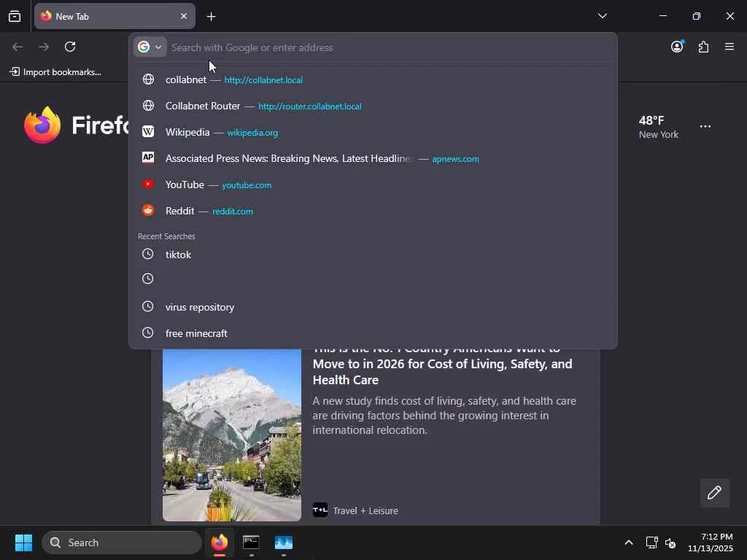
Task: Open the terminal app in taskbar
Action: 251,542
